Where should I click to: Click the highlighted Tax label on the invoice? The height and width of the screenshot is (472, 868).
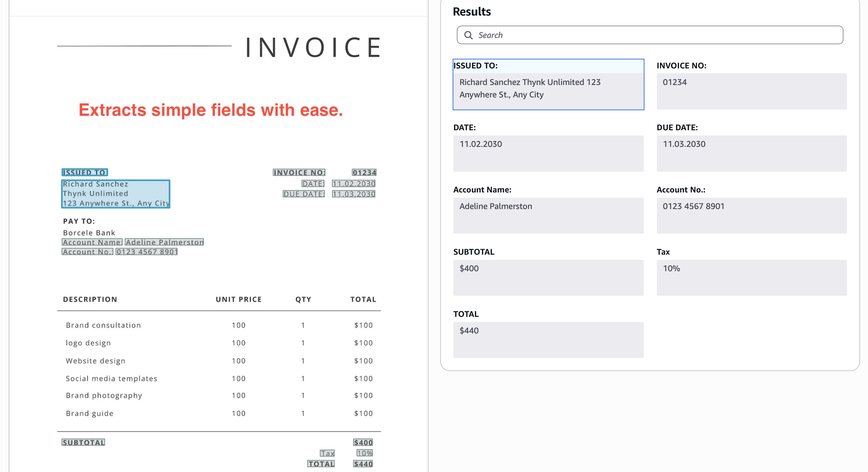pyautogui.click(x=327, y=453)
